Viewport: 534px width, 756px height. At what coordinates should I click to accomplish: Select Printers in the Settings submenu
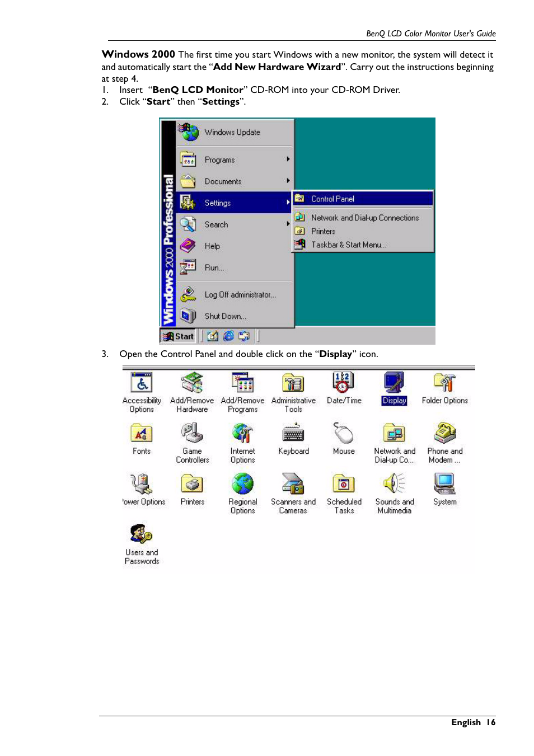click(x=363, y=231)
